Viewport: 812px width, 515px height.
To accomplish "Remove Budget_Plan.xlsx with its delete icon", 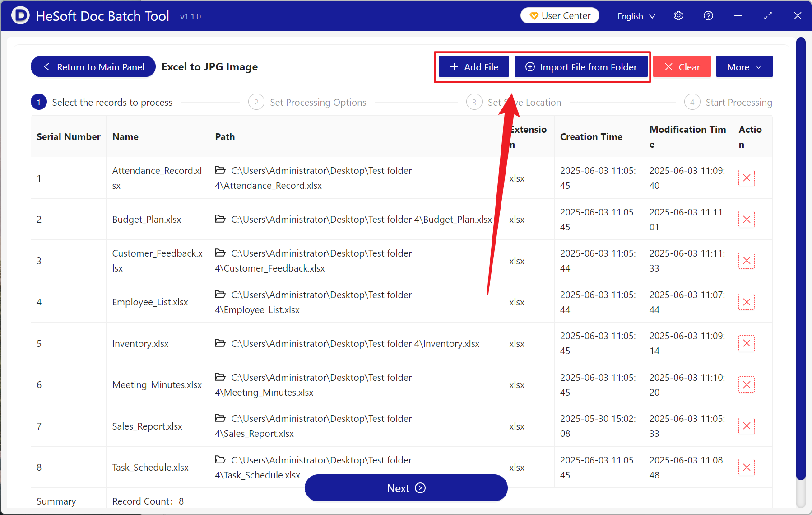I will point(747,220).
